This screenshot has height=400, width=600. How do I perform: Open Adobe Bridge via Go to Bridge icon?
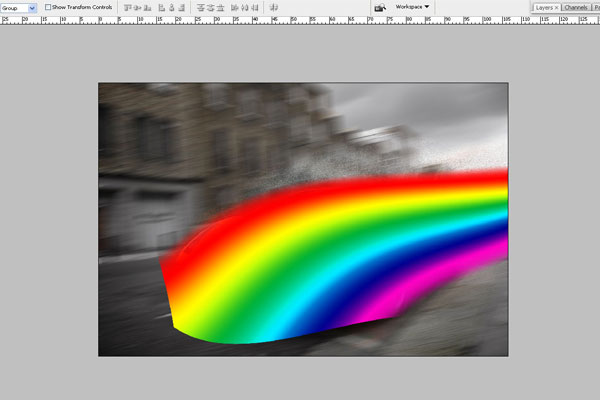pyautogui.click(x=380, y=8)
